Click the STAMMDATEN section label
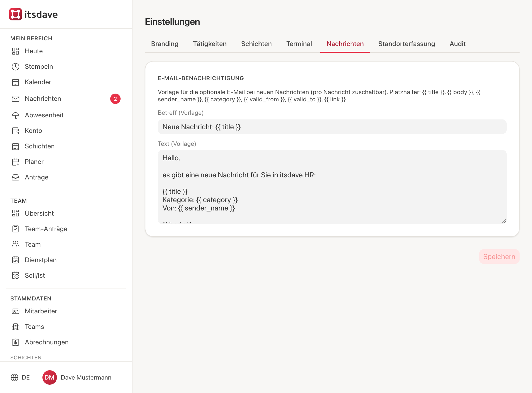Image resolution: width=532 pixels, height=393 pixels. 31,299
